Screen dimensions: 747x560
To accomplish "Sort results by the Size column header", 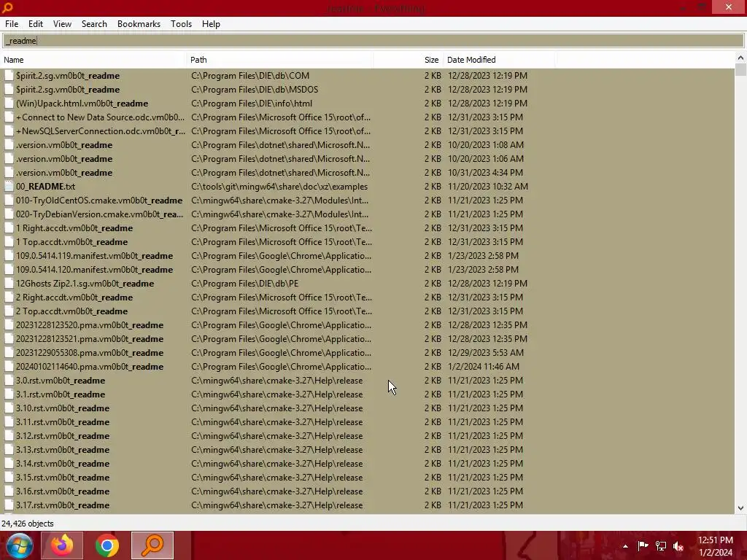I will 409,60.
